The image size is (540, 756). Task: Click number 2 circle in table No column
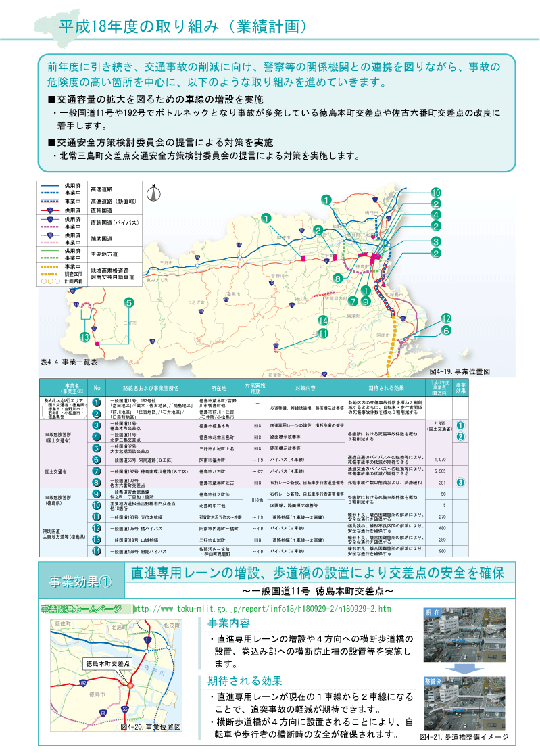pos(97,414)
